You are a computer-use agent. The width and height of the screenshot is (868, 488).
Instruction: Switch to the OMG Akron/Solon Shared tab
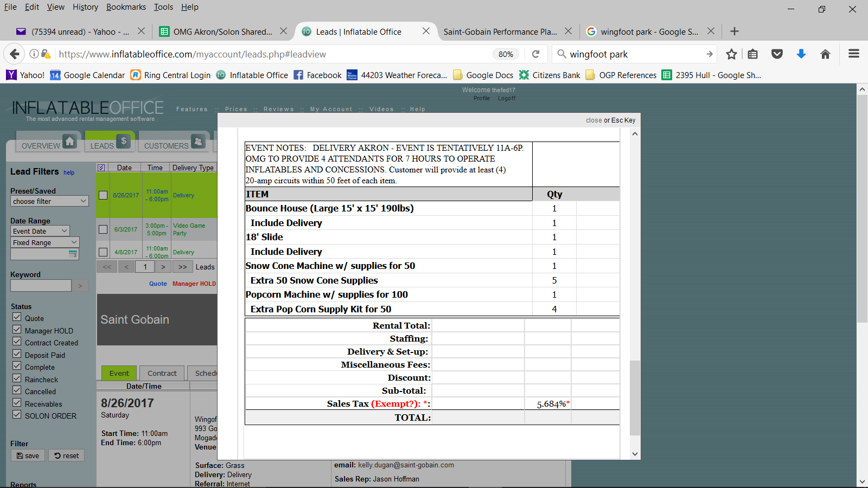point(222,31)
